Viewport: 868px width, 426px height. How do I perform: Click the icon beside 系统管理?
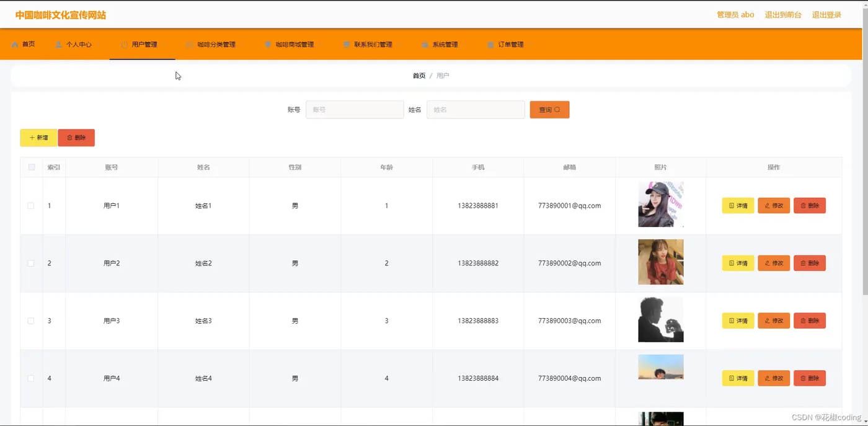tap(425, 45)
